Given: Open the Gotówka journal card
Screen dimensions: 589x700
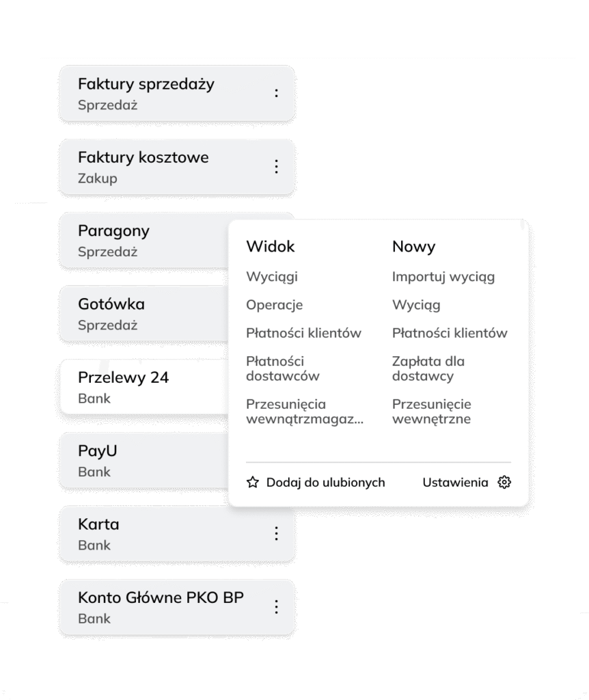Looking at the screenshot, I should (144, 314).
